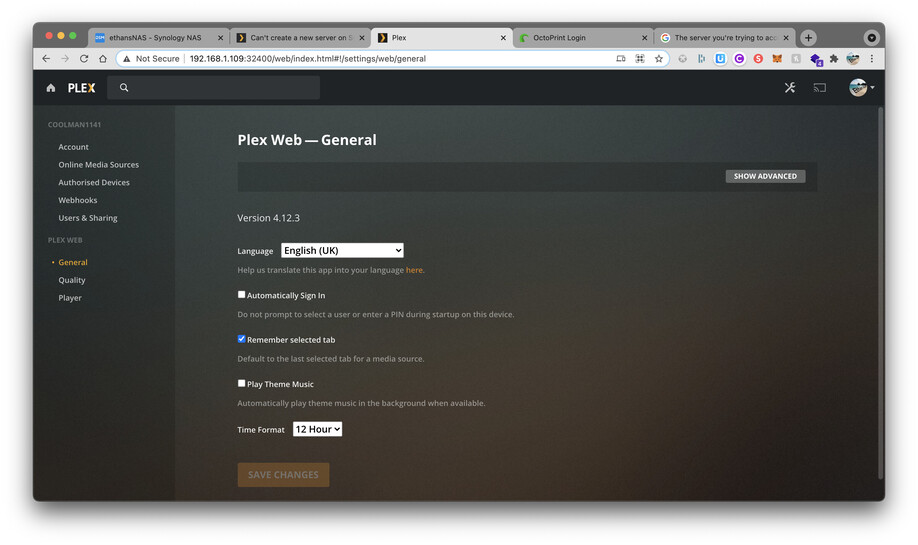Open Users & Sharing in sidebar
Viewport: 918px width, 545px height.
tap(88, 218)
